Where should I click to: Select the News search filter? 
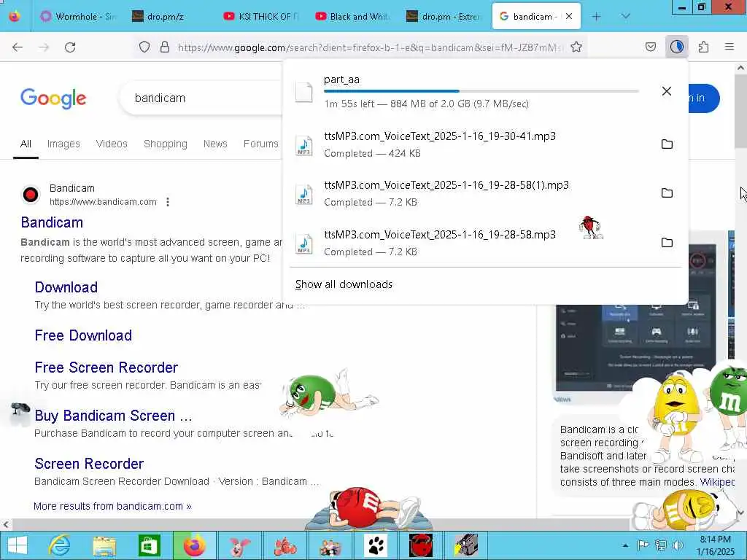click(x=215, y=144)
